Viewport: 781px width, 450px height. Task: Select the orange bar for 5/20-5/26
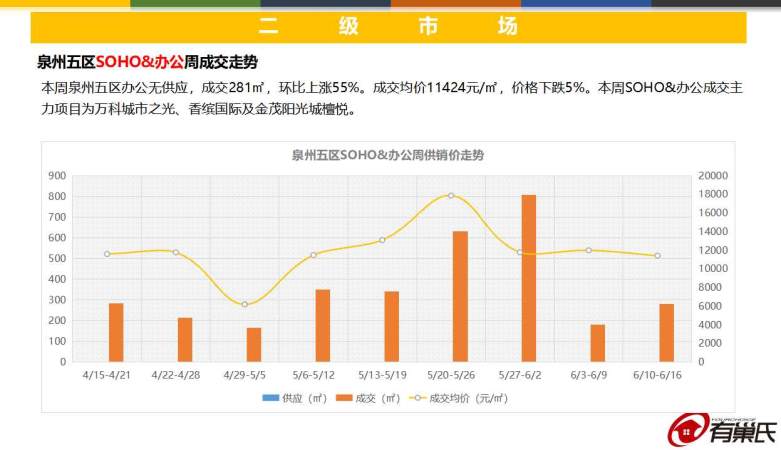(460, 297)
